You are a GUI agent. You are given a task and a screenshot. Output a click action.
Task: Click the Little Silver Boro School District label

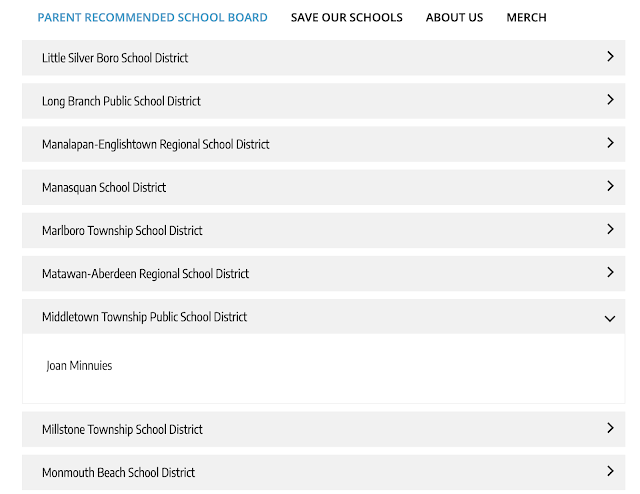point(115,58)
